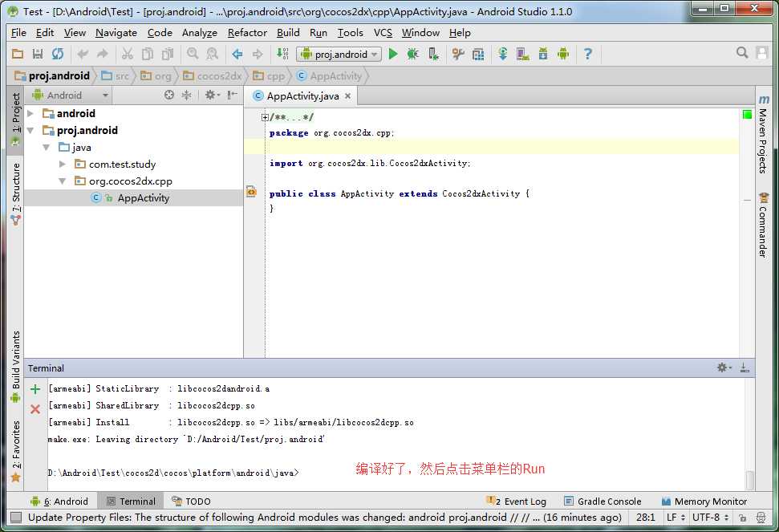Image resolution: width=779 pixels, height=532 pixels.
Task: Click the Find magnifier icon
Action: point(193,54)
